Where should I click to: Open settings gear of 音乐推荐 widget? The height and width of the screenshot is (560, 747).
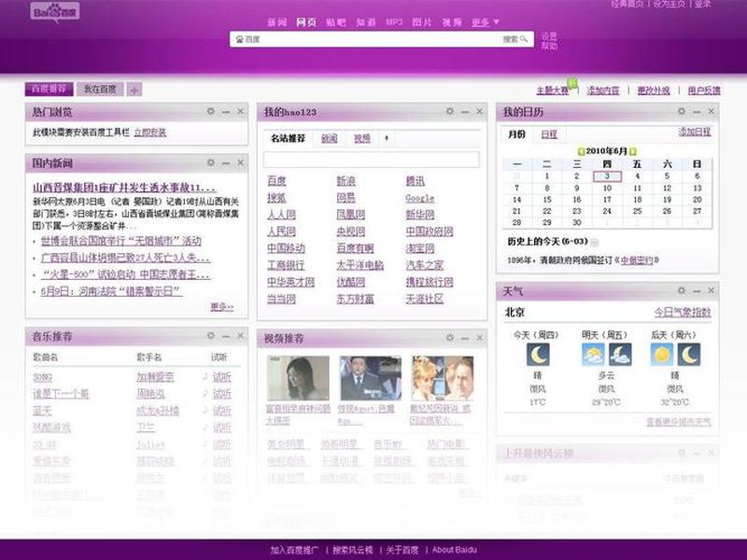(211, 336)
